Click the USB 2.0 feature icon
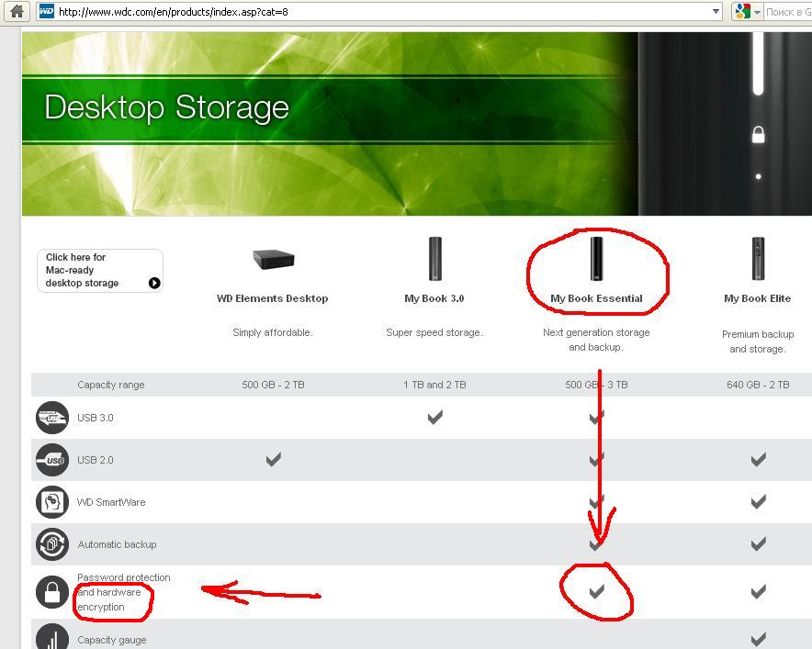812x649 pixels. (x=51, y=460)
